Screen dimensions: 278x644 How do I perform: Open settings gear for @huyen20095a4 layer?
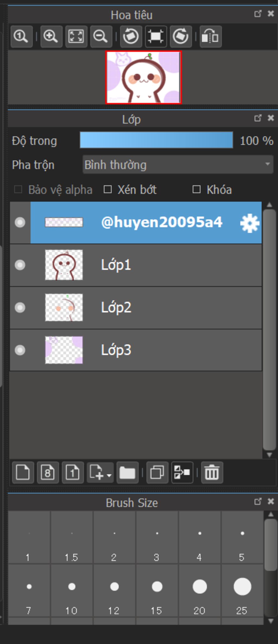point(250,223)
